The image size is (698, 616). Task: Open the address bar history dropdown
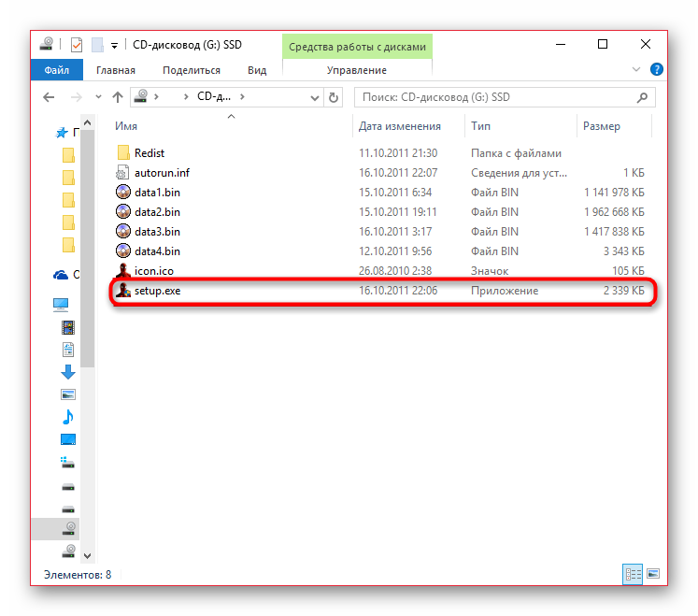pyautogui.click(x=314, y=97)
